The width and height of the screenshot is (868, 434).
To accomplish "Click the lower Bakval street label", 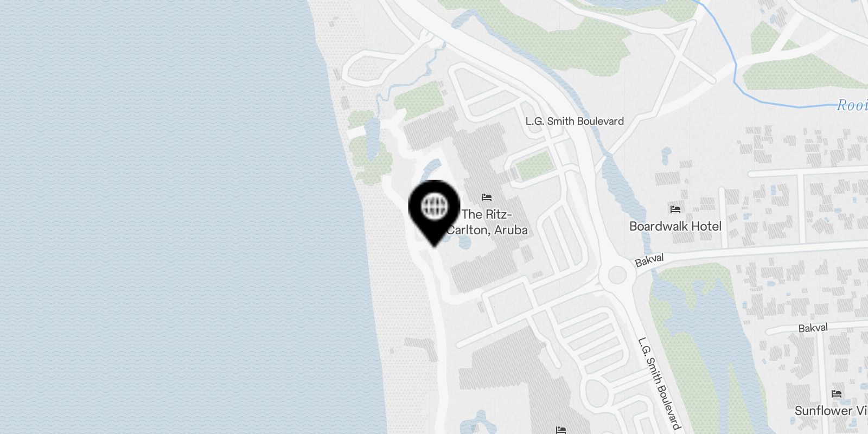I will [813, 328].
